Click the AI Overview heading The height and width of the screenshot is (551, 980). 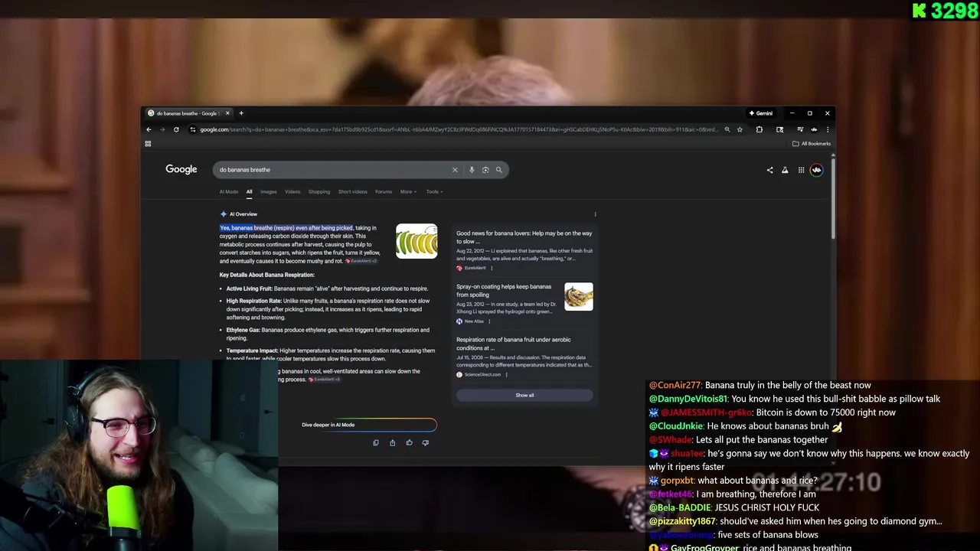pos(243,214)
